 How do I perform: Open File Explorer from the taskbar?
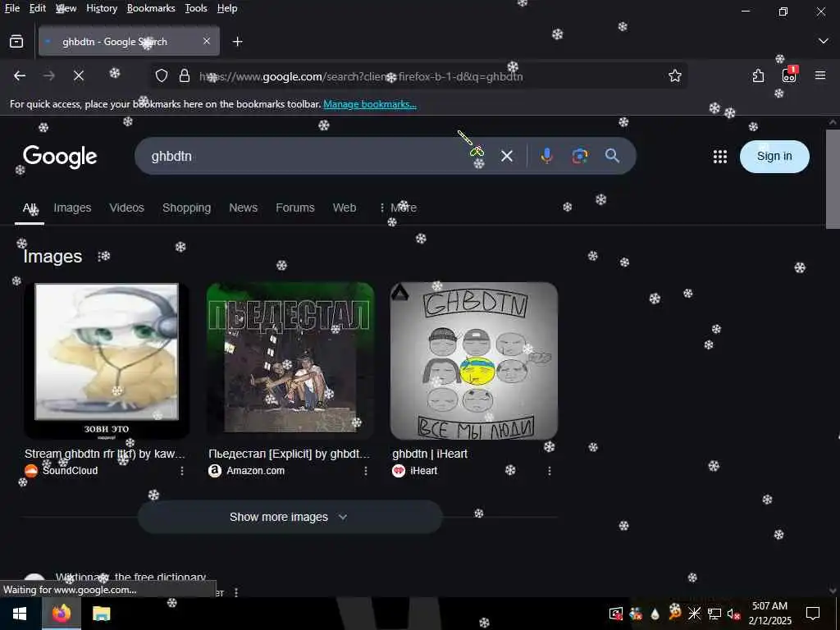(x=101, y=614)
